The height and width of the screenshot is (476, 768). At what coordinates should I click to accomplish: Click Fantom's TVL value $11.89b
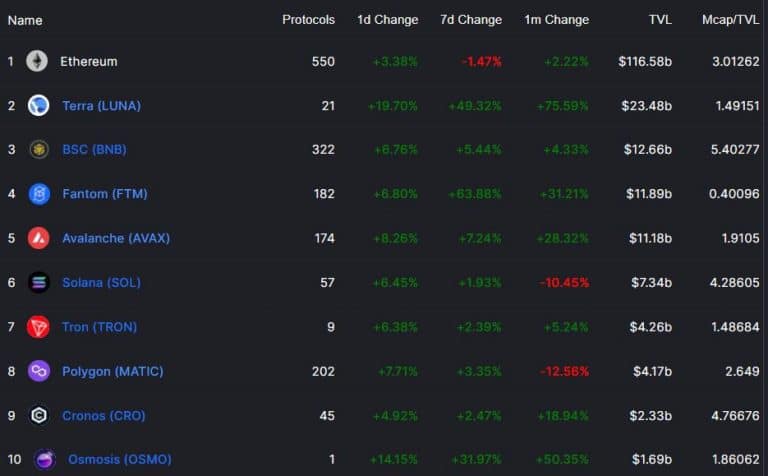(649, 194)
